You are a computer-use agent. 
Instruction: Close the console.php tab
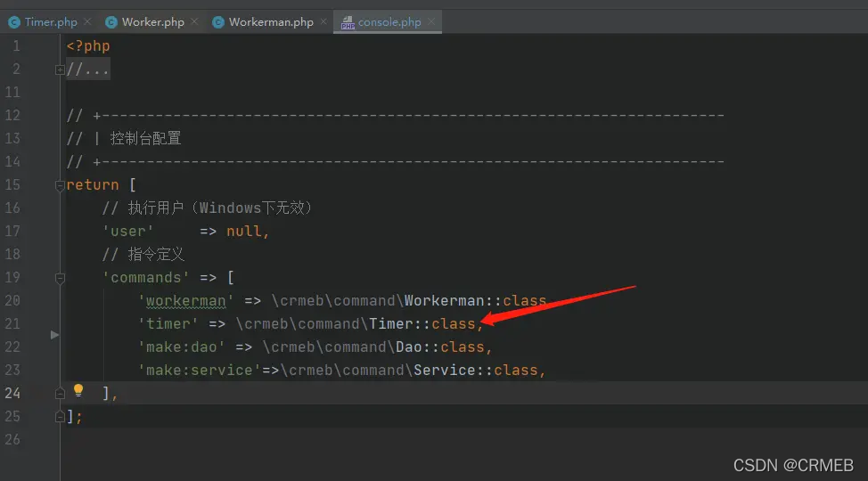click(431, 21)
